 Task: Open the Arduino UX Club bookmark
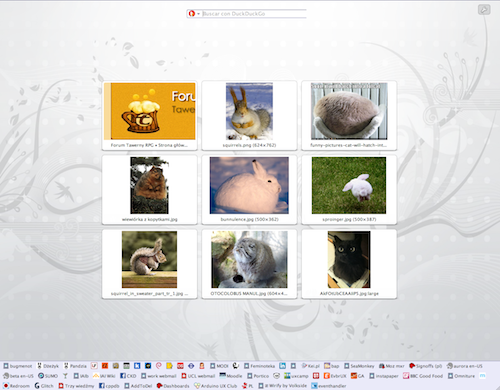click(x=215, y=386)
